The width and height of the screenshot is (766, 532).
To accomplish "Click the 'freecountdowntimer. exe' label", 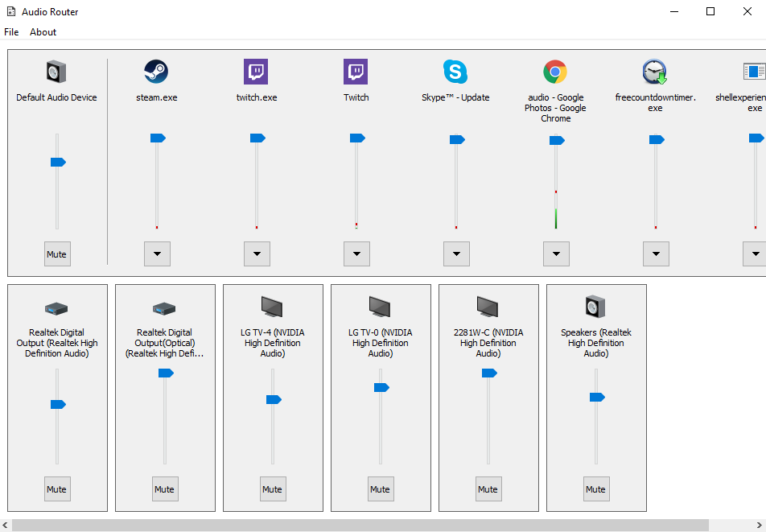I will [x=655, y=102].
